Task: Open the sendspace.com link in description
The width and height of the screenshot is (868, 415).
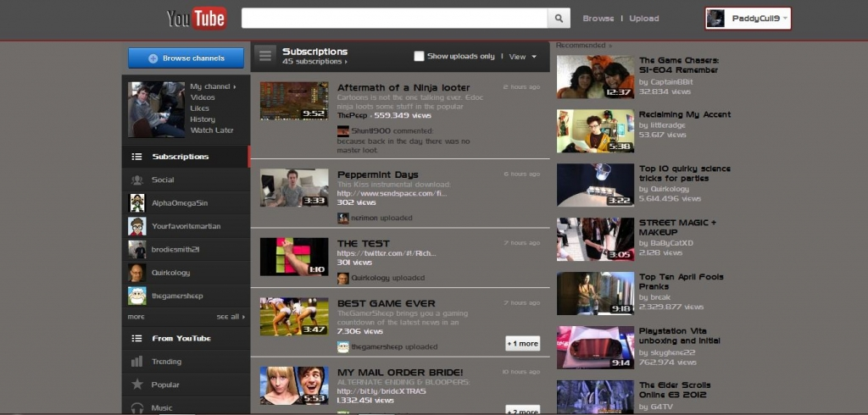Action: point(392,194)
